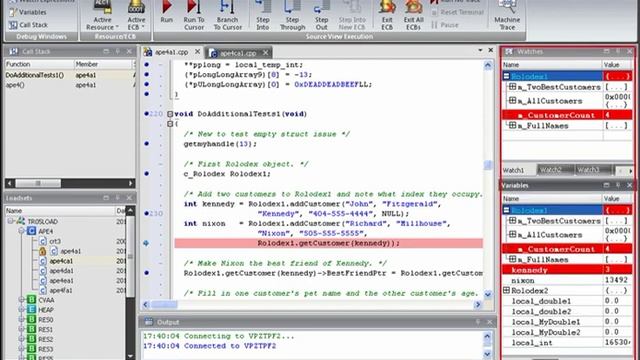Select the nixon variable row
Viewport: 640px width, 360px height.
pyautogui.click(x=567, y=280)
